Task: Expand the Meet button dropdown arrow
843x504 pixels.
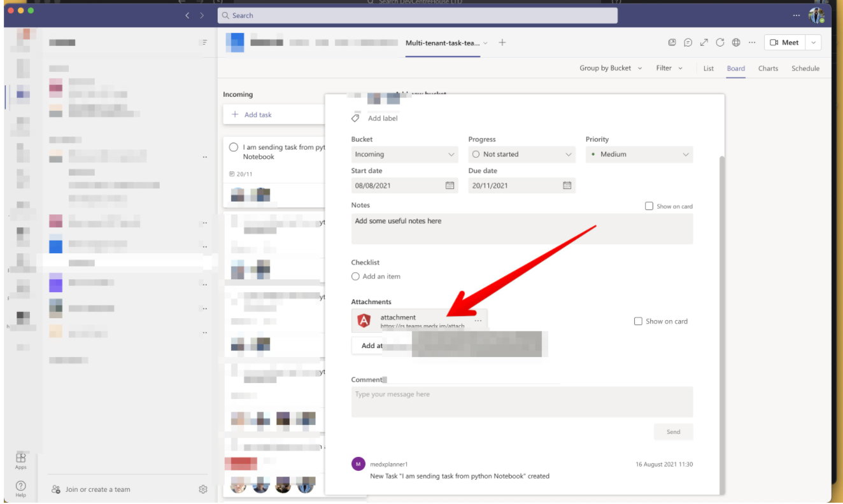Action: pos(813,42)
